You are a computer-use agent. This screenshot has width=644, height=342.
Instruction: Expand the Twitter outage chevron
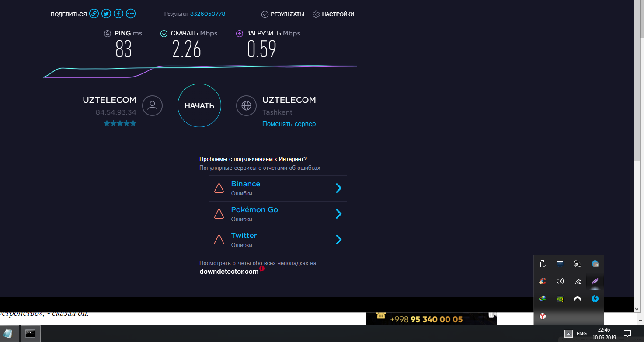(338, 240)
